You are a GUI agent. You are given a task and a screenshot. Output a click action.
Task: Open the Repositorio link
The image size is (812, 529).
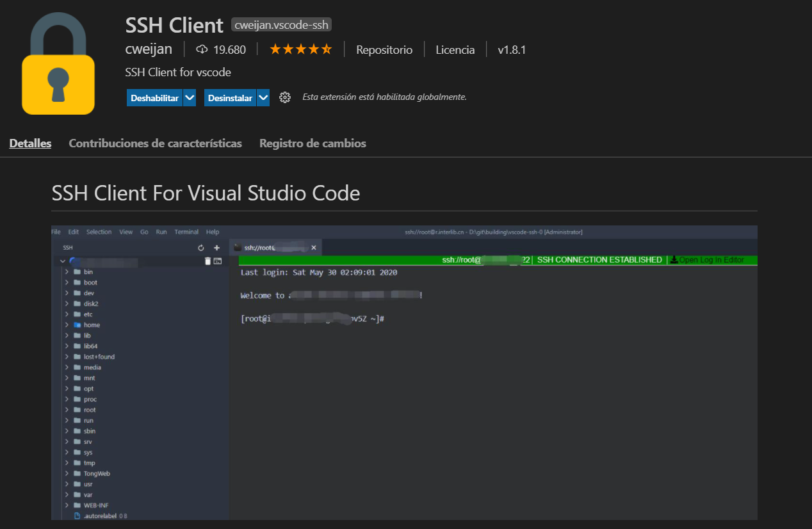(384, 49)
